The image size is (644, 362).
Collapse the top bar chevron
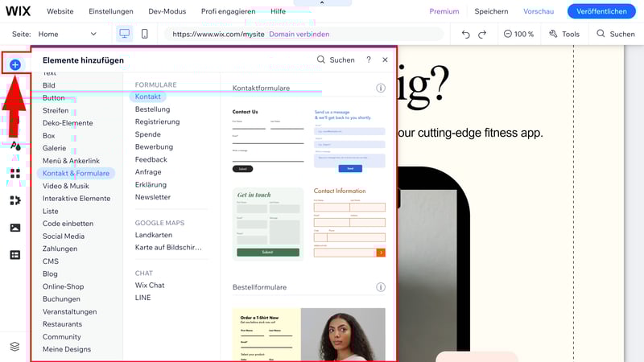coord(322,2)
